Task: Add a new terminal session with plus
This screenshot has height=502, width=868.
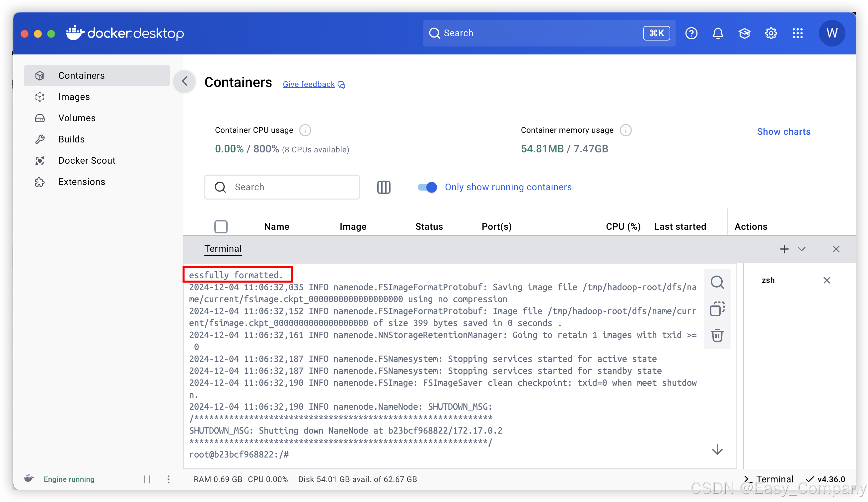Action: pos(784,249)
